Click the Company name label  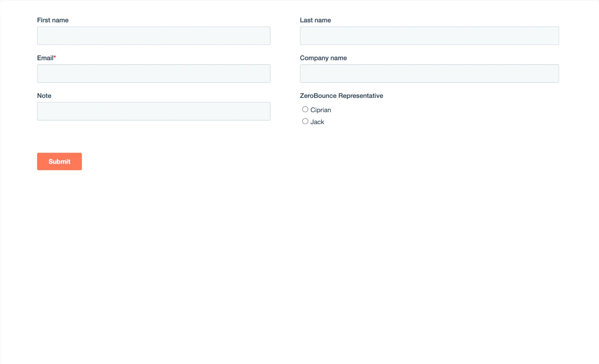pyautogui.click(x=323, y=58)
